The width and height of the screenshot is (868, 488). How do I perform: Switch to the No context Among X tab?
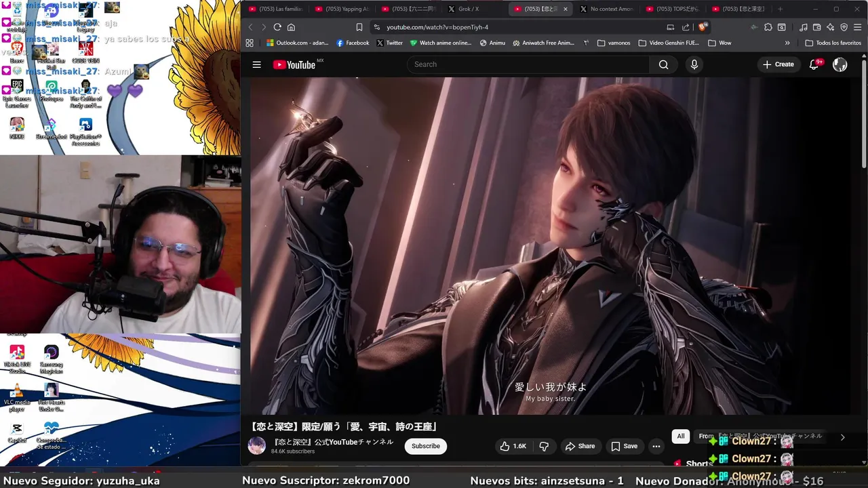(606, 9)
